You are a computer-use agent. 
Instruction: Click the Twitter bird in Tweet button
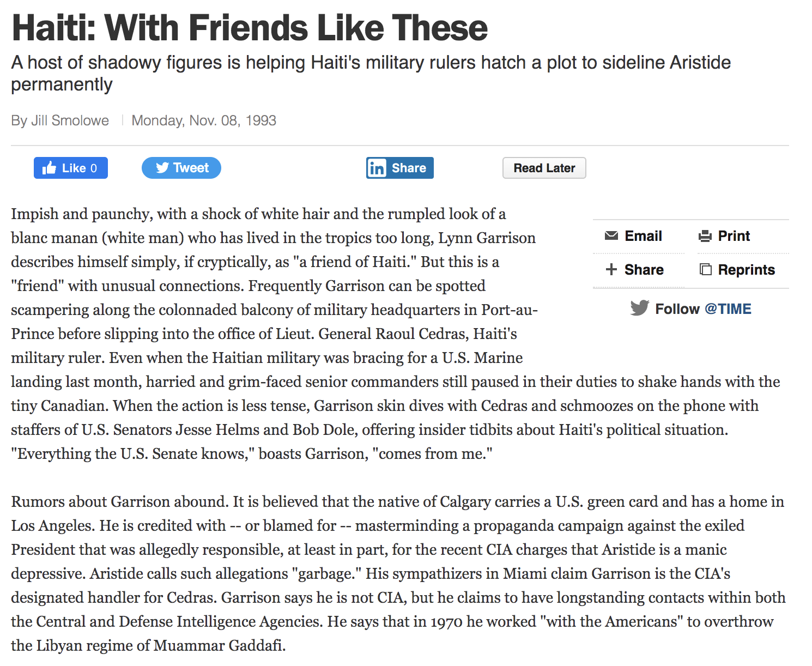click(162, 168)
